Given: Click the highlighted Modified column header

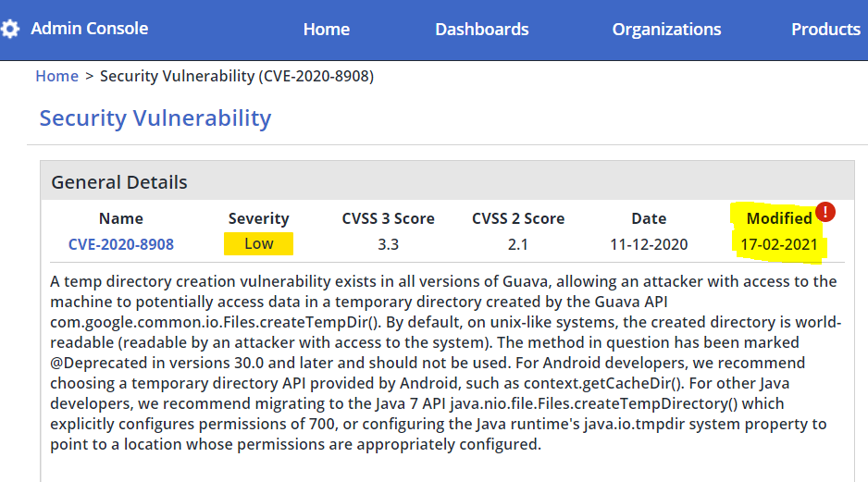Looking at the screenshot, I should [x=778, y=218].
